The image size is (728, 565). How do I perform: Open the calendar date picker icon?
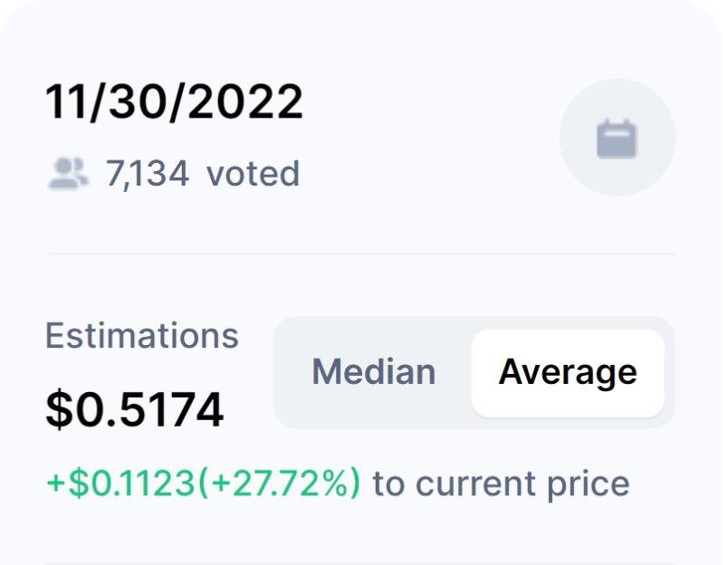[x=617, y=139]
